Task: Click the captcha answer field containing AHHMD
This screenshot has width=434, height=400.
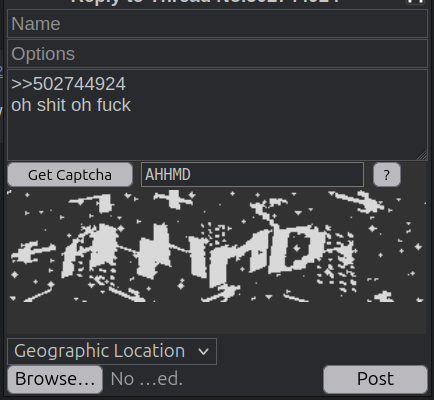Action: [252, 175]
